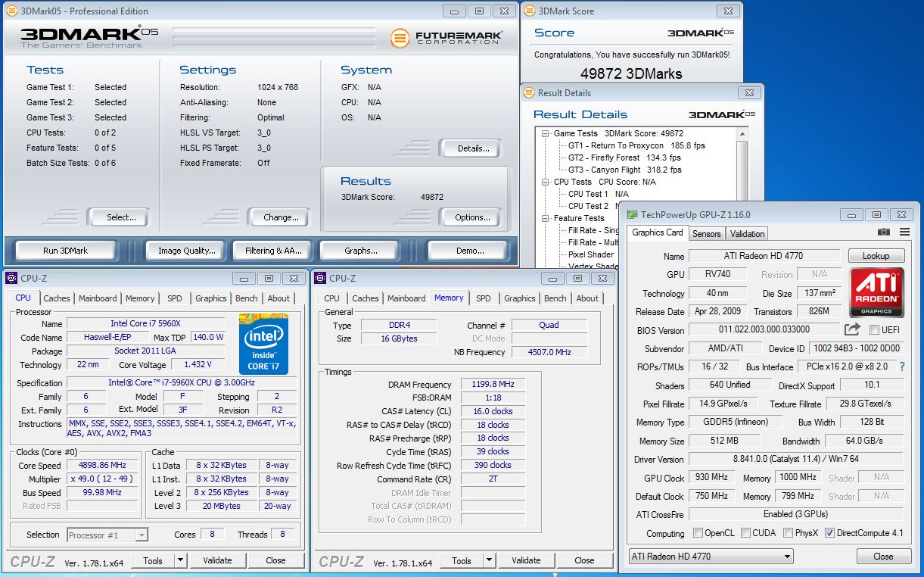The width and height of the screenshot is (924, 577).
Task: Click the BIOS Version field 011.022.003.000.033000
Action: [764, 330]
